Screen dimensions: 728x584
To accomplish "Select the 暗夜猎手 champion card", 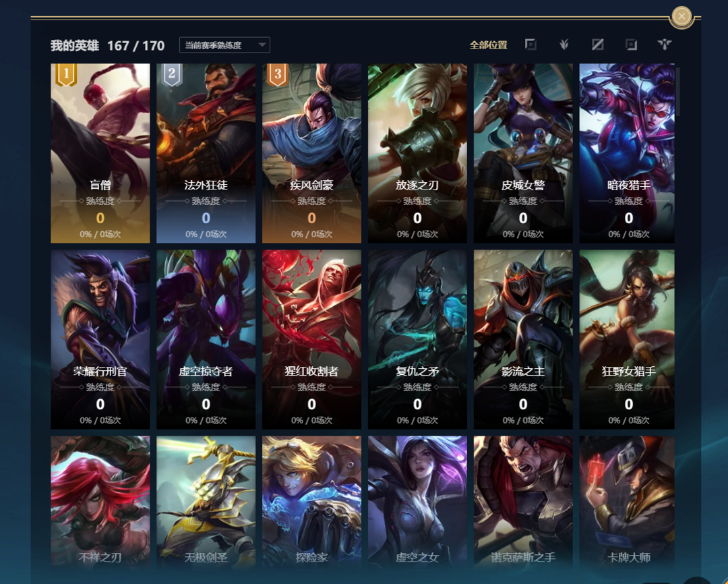I will click(627, 153).
